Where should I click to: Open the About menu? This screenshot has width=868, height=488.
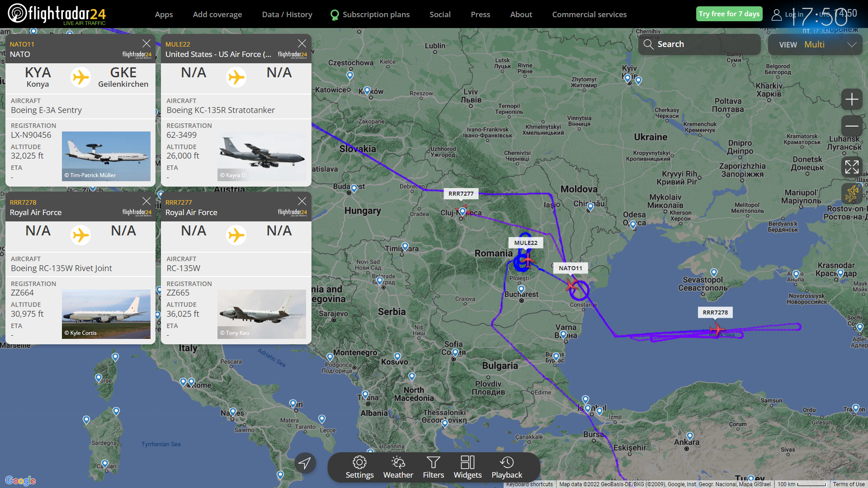(521, 14)
